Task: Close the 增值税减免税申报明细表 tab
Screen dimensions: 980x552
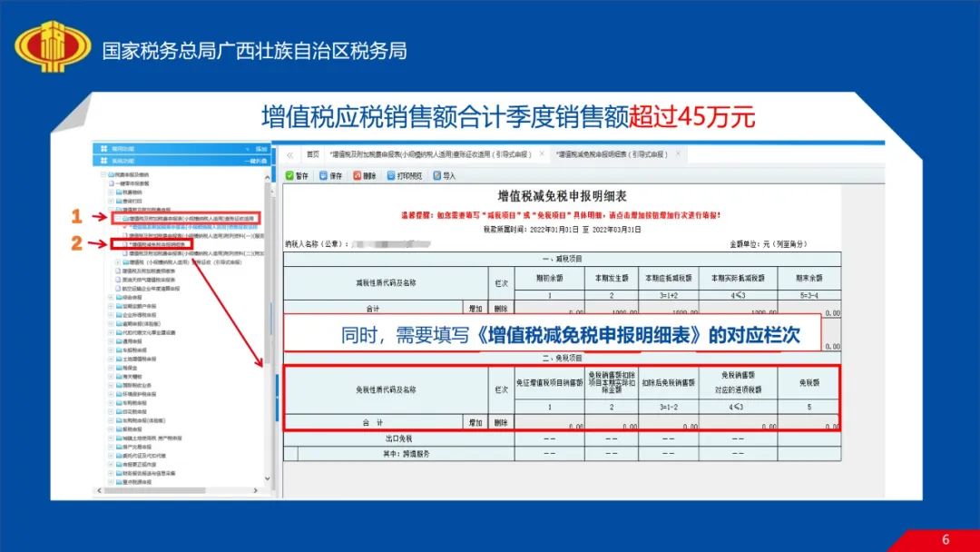Action: click(678, 153)
